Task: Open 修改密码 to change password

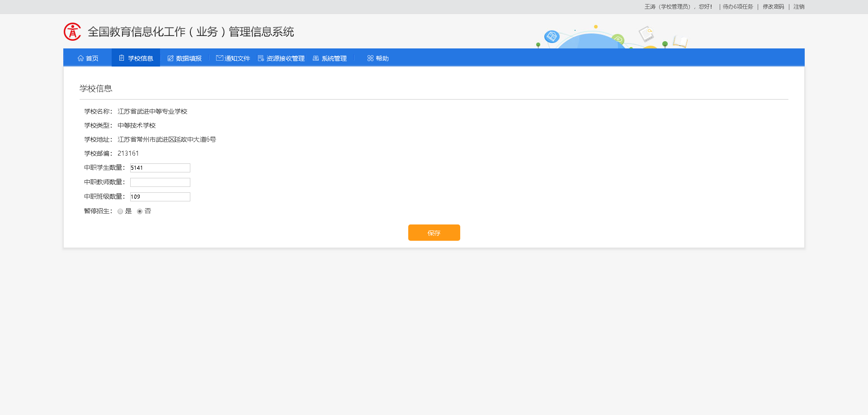Action: pyautogui.click(x=773, y=7)
